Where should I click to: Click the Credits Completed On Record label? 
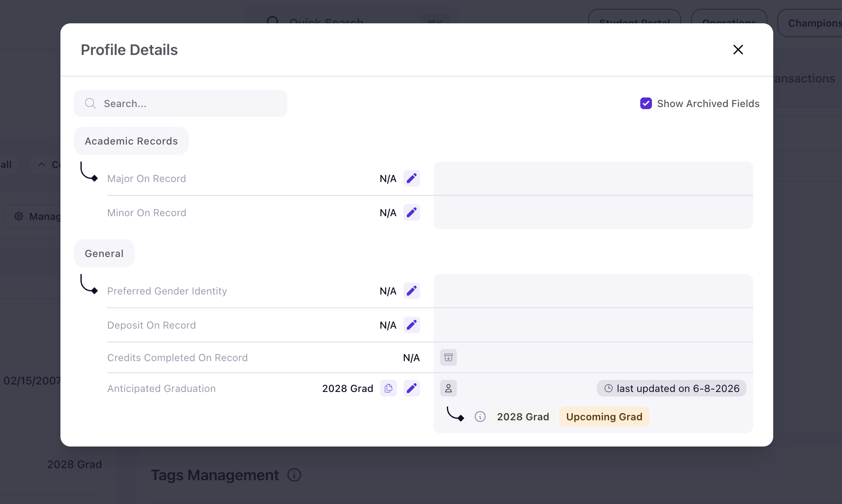(177, 358)
